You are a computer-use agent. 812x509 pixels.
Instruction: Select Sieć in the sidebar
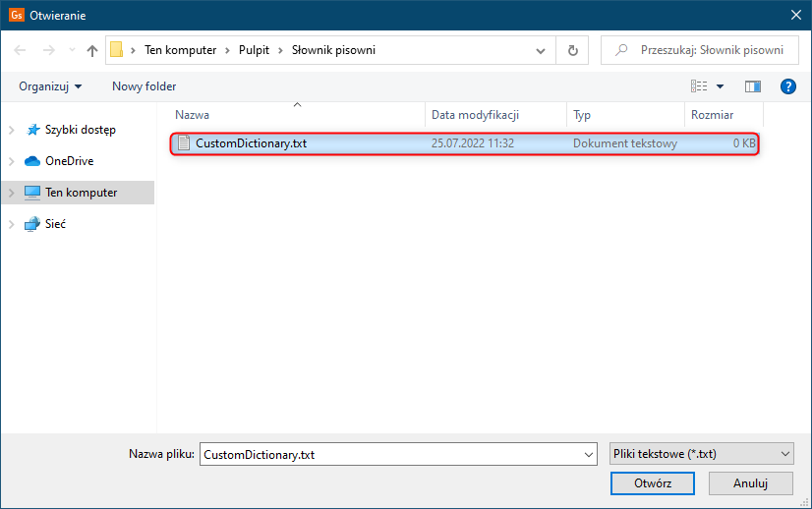coord(55,224)
